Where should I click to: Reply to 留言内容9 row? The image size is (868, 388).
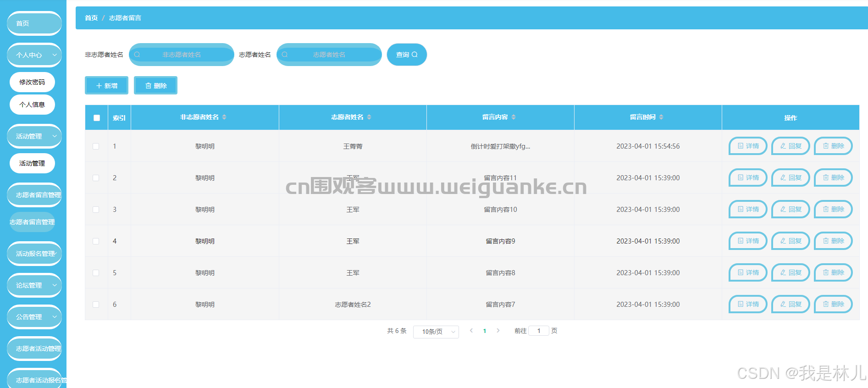791,241
